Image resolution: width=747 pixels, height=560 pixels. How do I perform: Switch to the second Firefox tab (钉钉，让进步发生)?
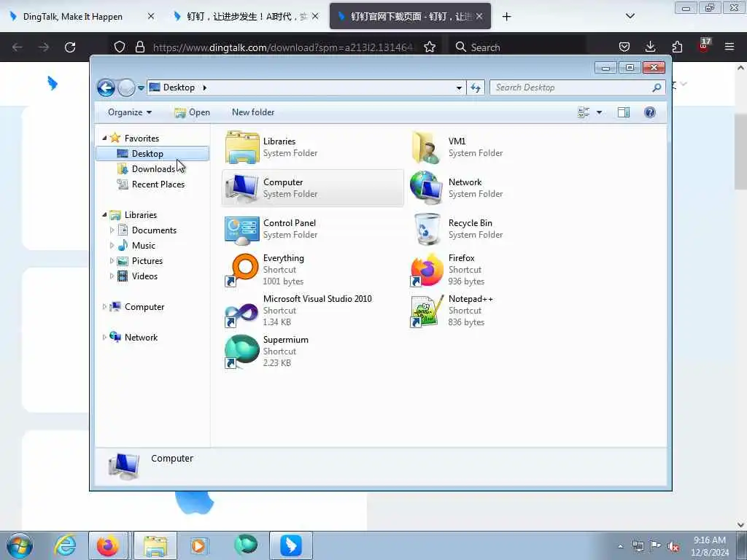coord(245,17)
